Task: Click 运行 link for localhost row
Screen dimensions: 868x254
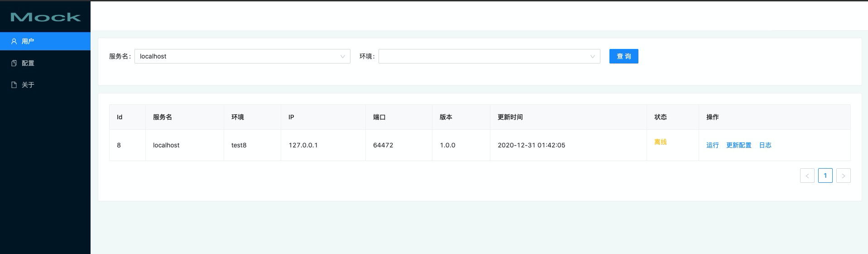Action: (712, 145)
